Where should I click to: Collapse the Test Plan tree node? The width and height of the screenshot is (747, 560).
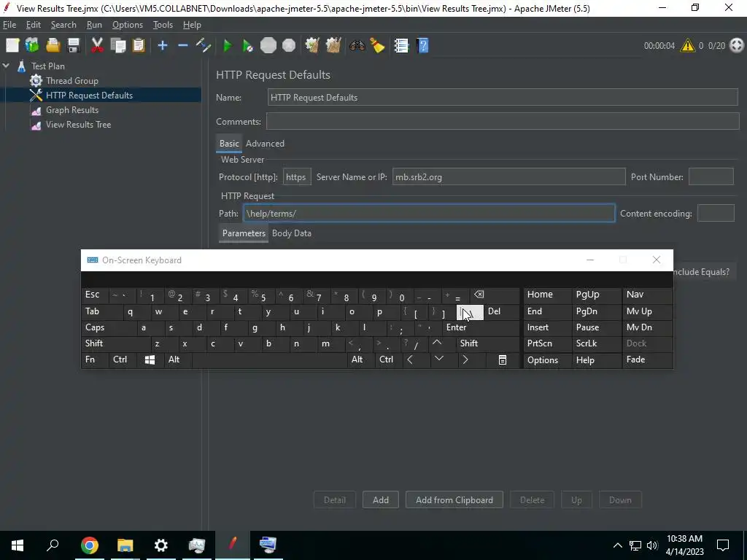click(6, 66)
